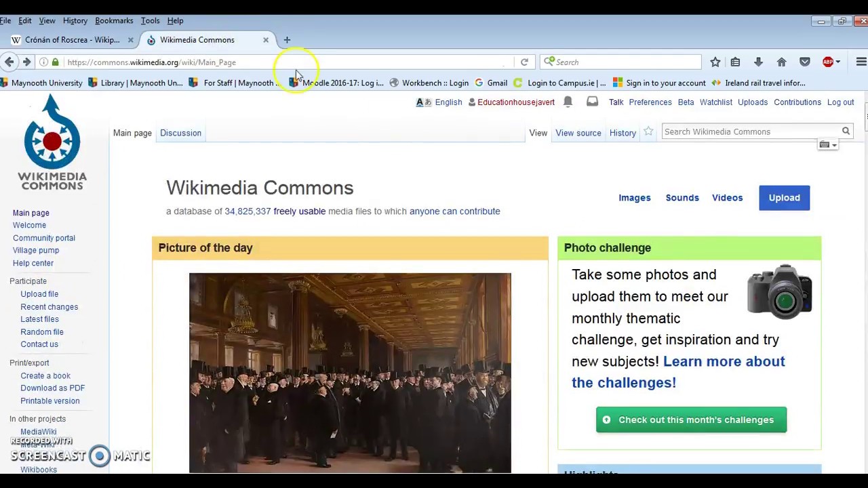Open the Village pump sidebar link
This screenshot has width=868, height=488.
[x=36, y=250]
